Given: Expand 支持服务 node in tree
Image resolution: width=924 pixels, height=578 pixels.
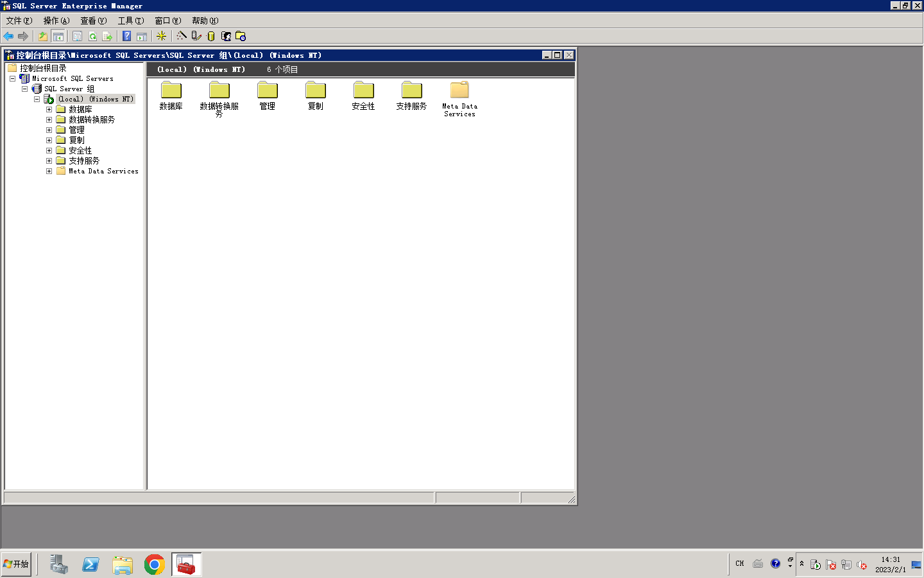Looking at the screenshot, I should pos(49,161).
